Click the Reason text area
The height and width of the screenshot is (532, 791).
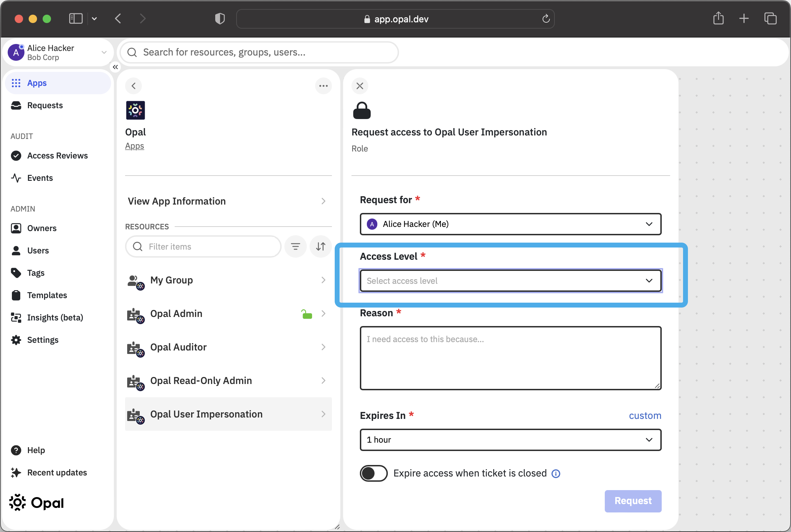pyautogui.click(x=510, y=358)
